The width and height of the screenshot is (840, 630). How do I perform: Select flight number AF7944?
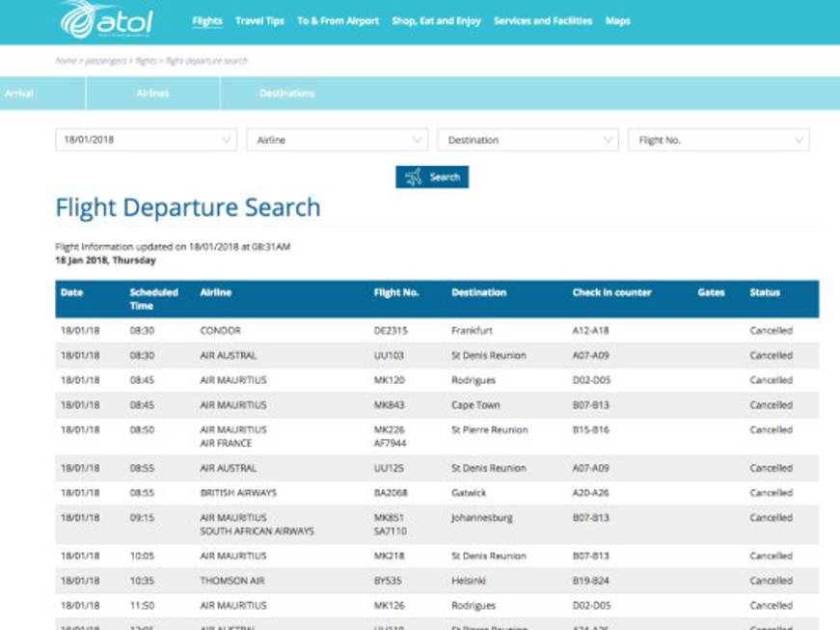tap(390, 443)
